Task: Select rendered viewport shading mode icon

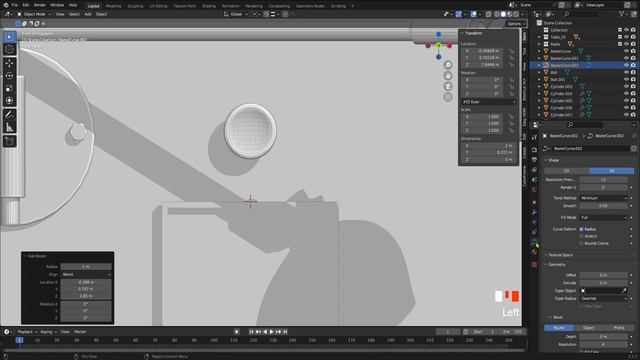Action: [516, 14]
